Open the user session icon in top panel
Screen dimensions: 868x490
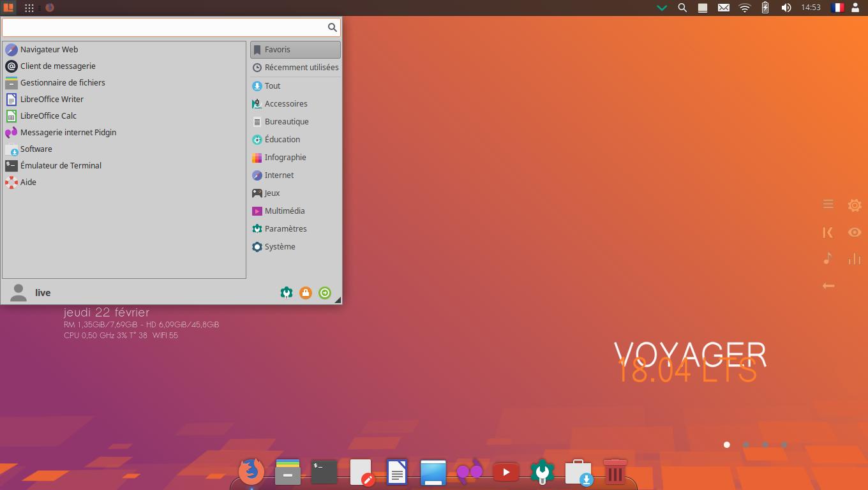(855, 8)
